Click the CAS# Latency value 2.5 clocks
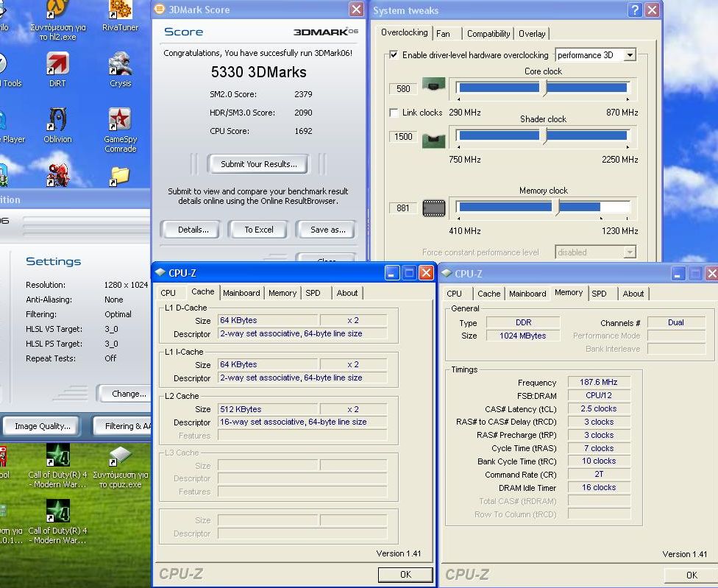 click(599, 408)
